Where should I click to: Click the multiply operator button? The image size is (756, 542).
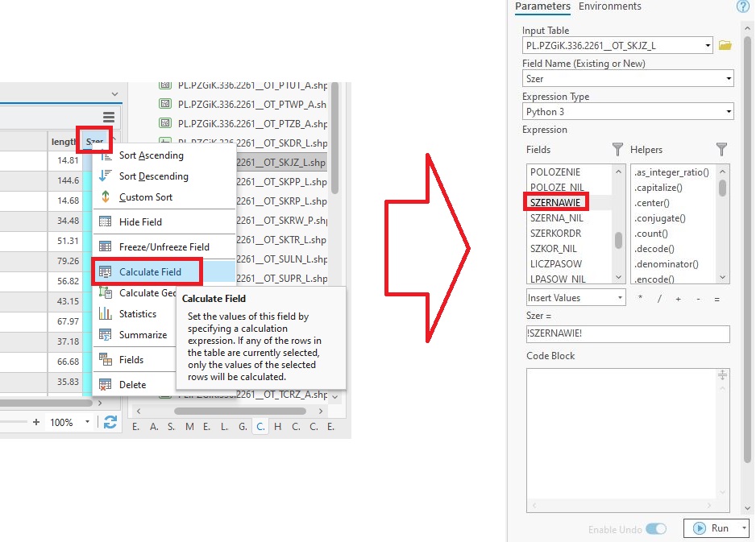[640, 299]
